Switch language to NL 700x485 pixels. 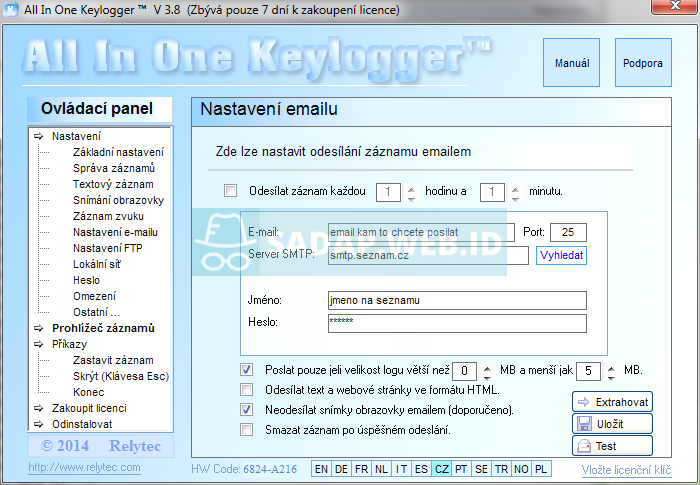[x=381, y=469]
